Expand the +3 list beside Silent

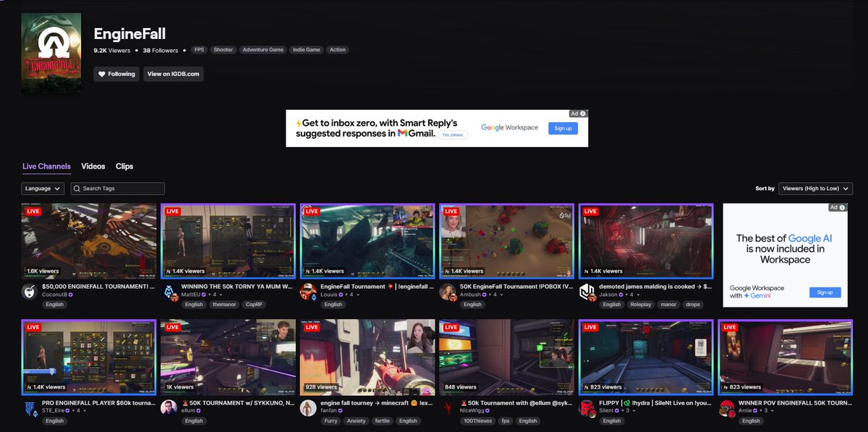[629, 410]
